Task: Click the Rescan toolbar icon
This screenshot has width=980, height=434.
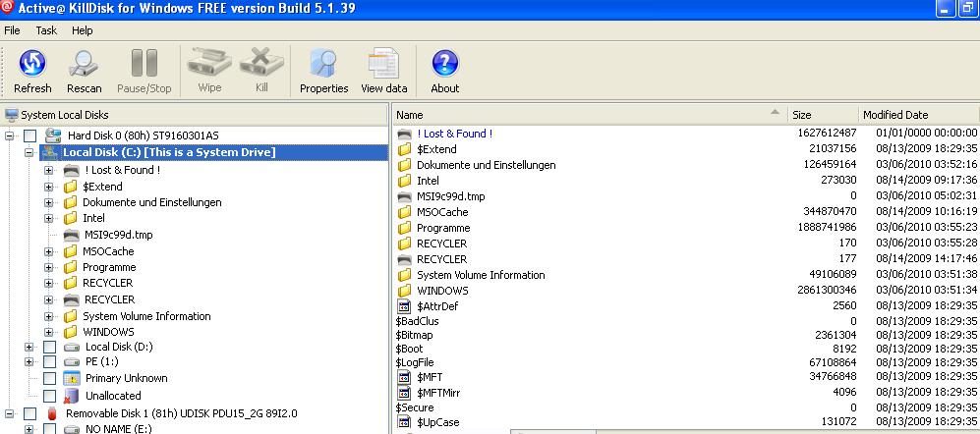Action: pos(84,64)
